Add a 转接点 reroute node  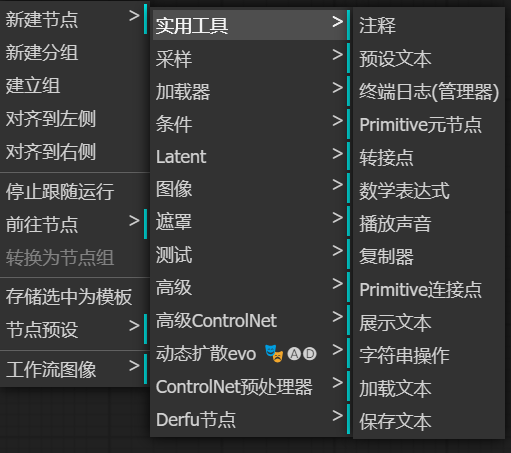tap(429, 157)
